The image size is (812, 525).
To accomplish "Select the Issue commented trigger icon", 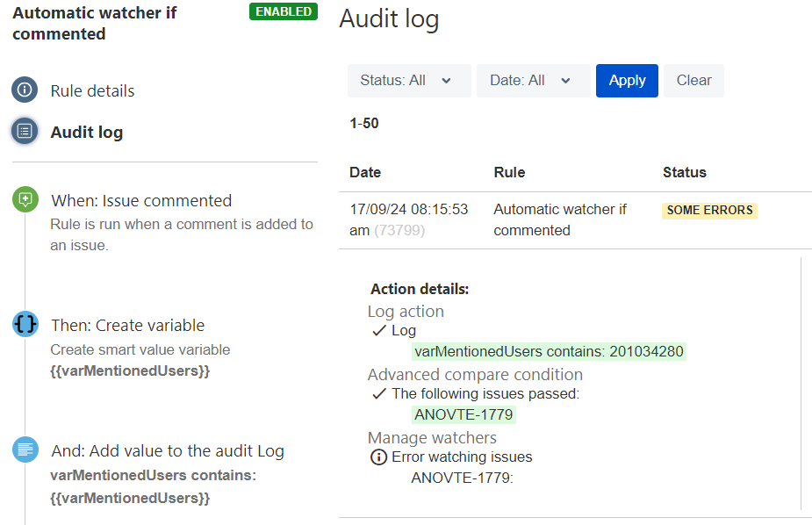I will click(x=25, y=199).
